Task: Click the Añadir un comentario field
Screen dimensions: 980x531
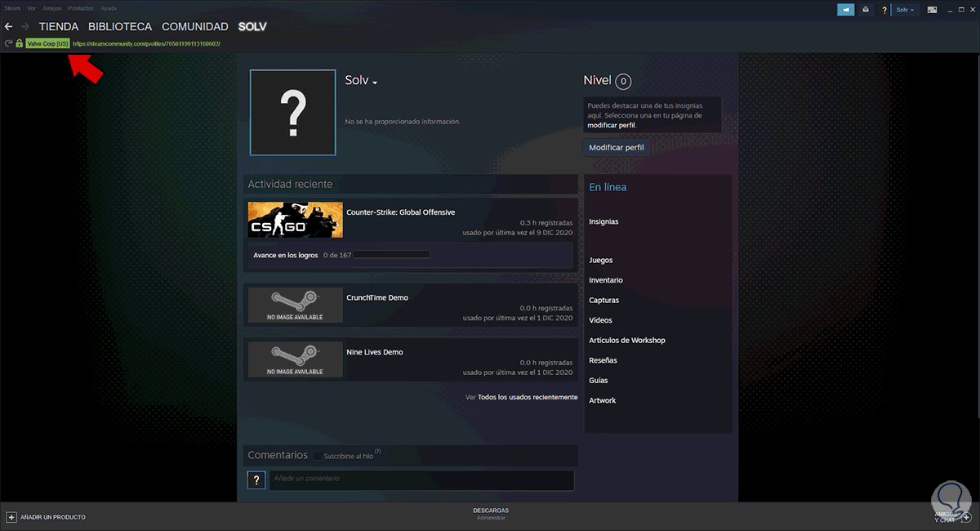Action: (x=421, y=480)
